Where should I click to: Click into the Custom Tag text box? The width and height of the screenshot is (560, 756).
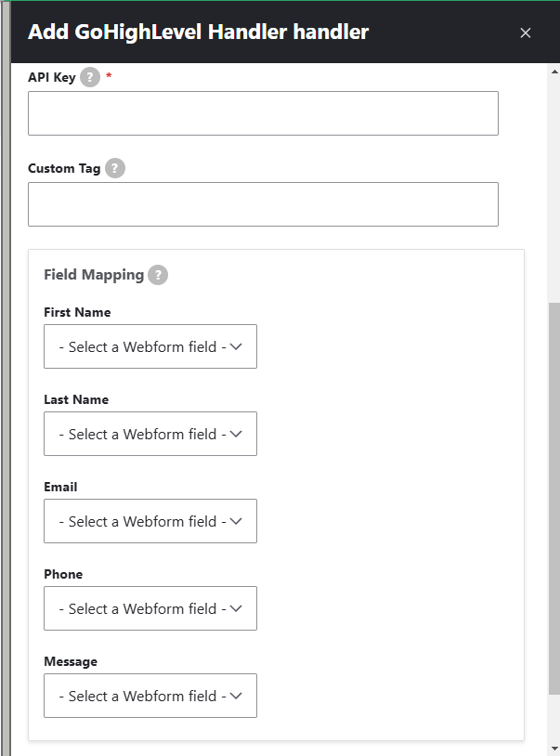[263, 204]
